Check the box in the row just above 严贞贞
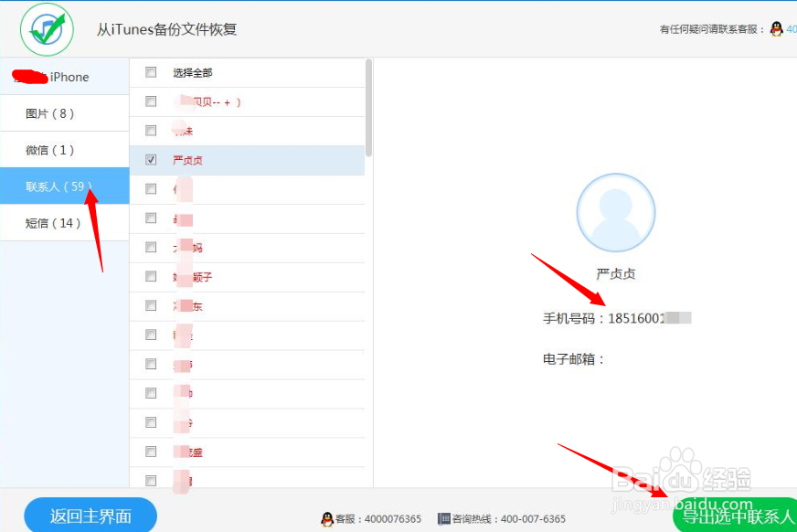This screenshot has height=532, width=797. [x=151, y=131]
